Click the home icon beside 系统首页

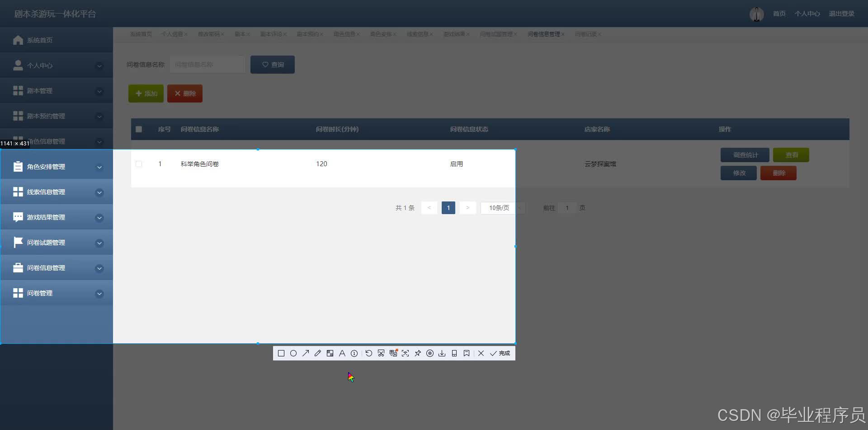[x=18, y=40]
